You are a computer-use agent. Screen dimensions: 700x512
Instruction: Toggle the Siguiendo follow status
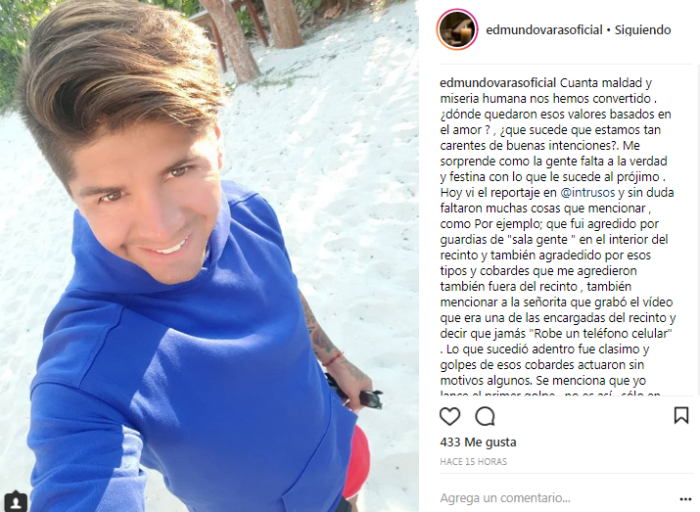642,29
